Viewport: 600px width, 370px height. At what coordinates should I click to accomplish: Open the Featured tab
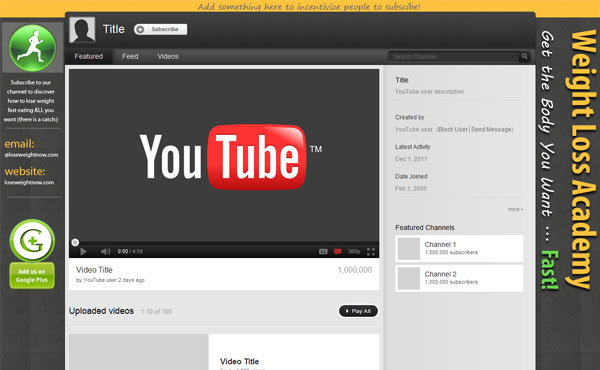[89, 56]
